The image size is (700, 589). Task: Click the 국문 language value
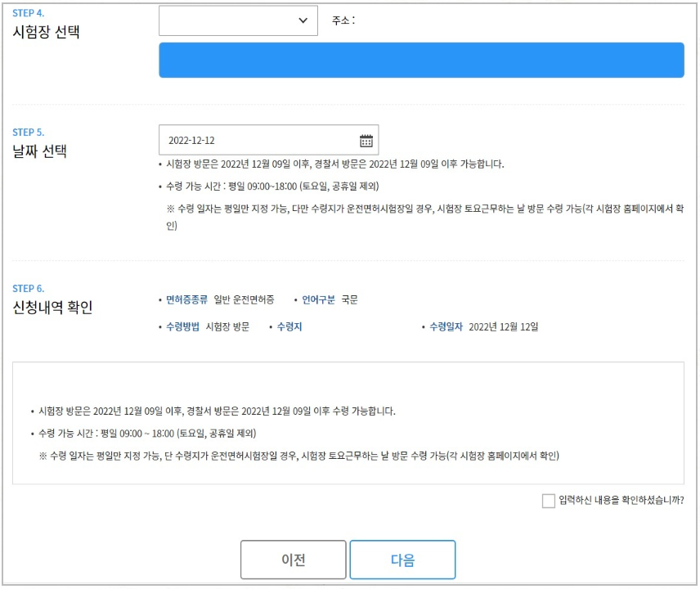coord(349,299)
